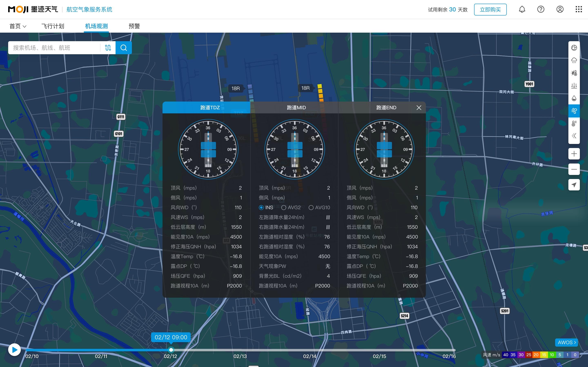
Task: Select the AVG2 radio button
Action: 284,208
